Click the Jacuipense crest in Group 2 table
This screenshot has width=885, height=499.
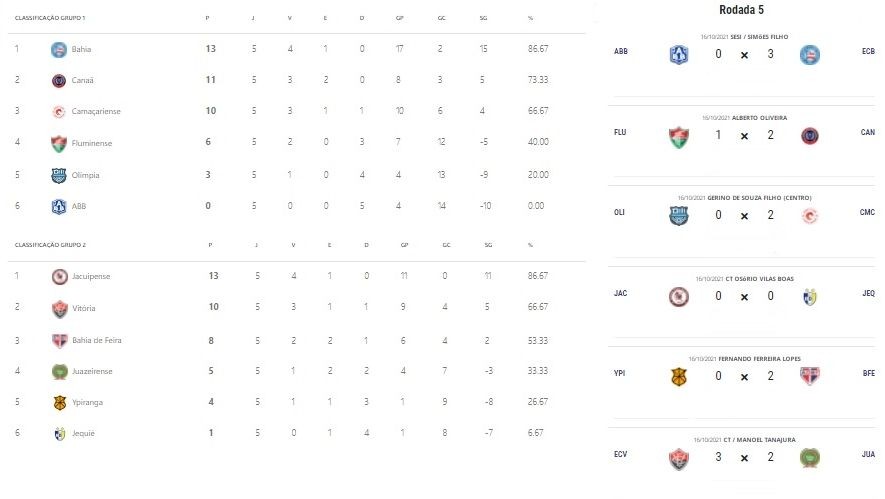[x=60, y=277]
